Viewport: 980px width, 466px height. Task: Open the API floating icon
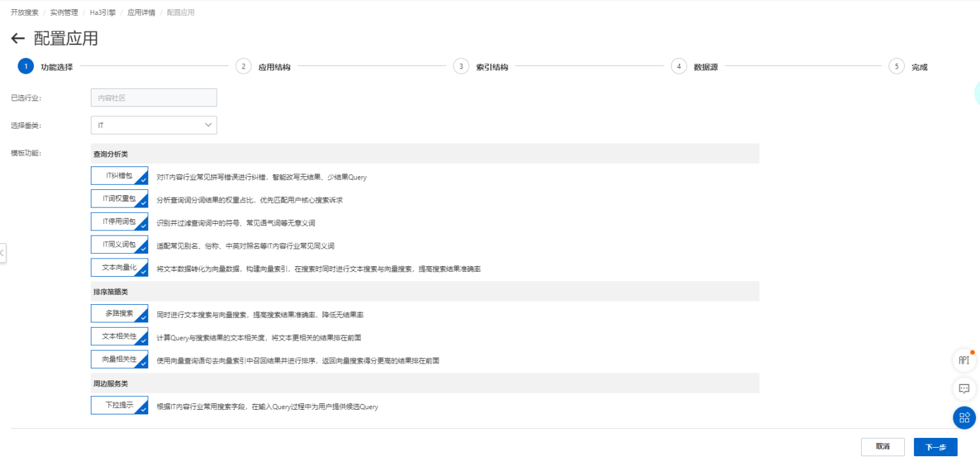964,360
